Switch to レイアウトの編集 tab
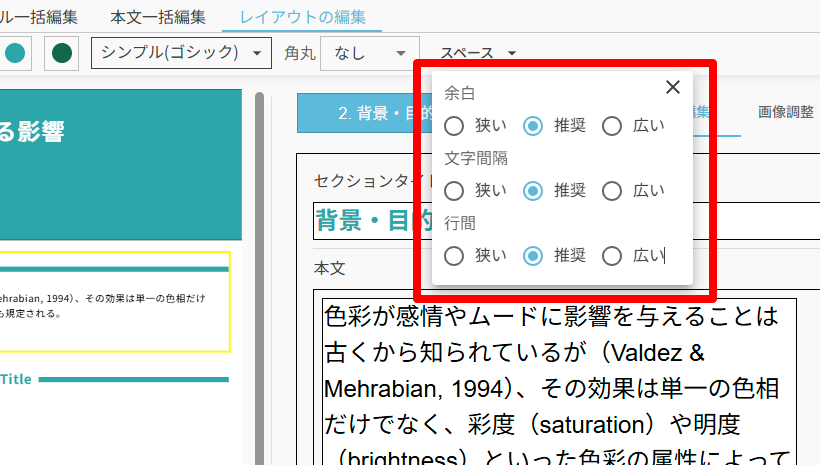The image size is (820, 465). (302, 17)
